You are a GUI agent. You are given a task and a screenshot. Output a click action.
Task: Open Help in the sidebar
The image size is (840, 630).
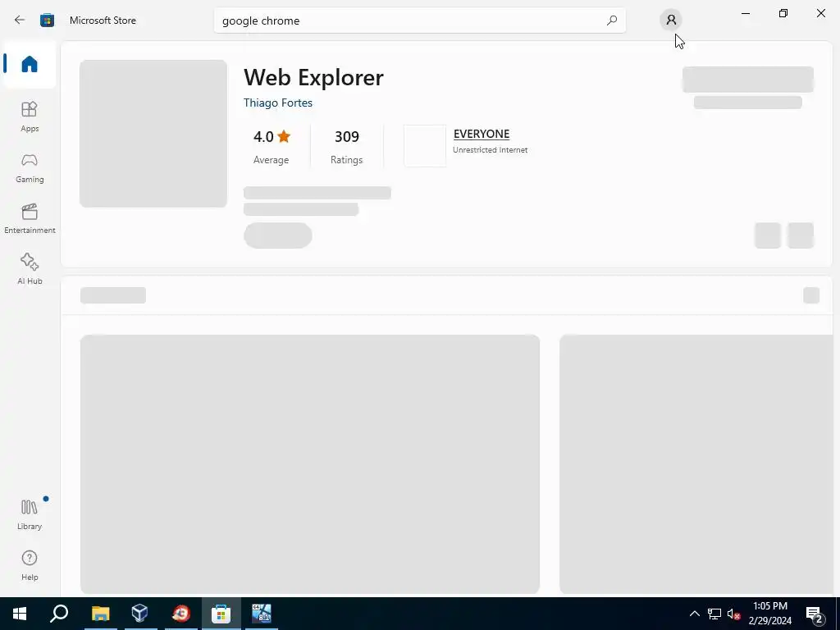point(30,565)
